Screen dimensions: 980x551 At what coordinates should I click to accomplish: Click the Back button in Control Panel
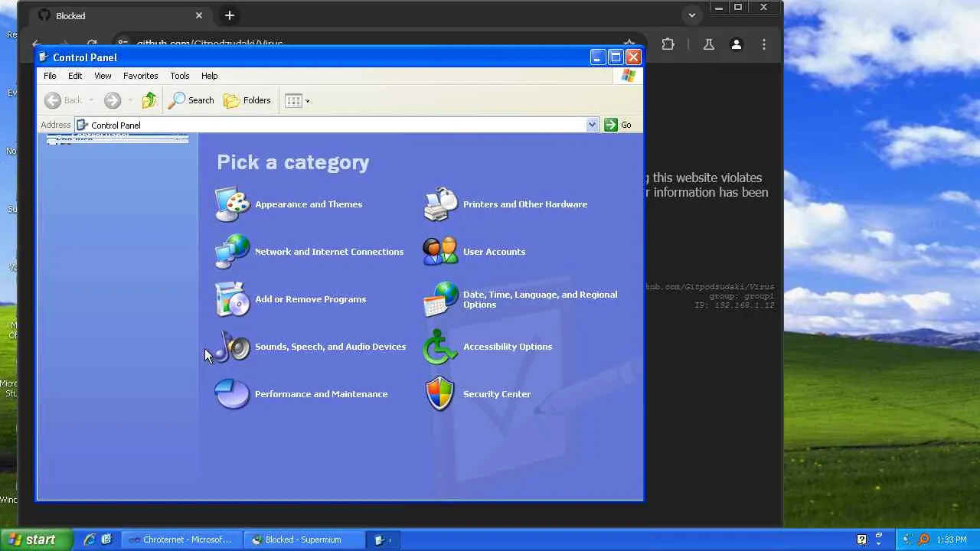click(63, 100)
